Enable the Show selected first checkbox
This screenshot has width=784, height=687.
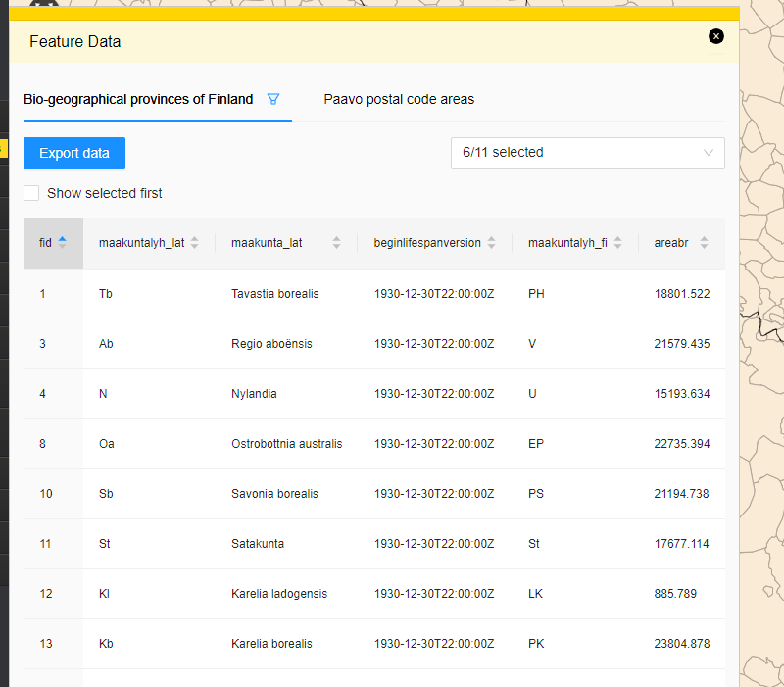pyautogui.click(x=30, y=193)
